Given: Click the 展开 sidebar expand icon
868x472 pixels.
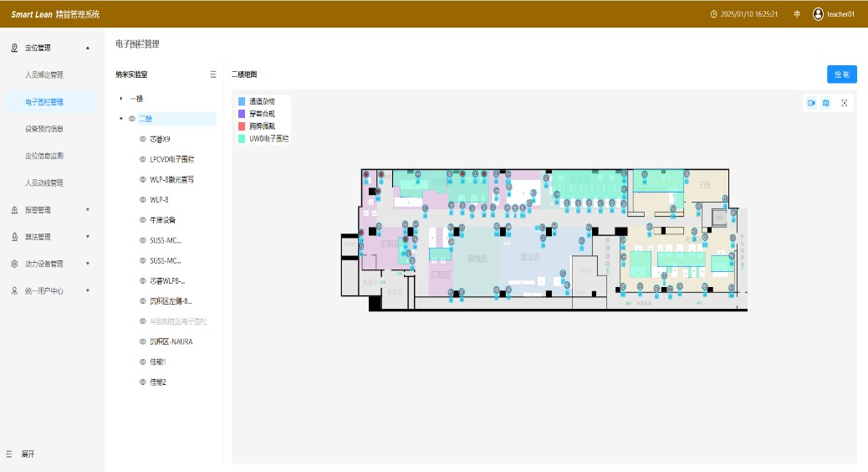Looking at the screenshot, I should 9,454.
